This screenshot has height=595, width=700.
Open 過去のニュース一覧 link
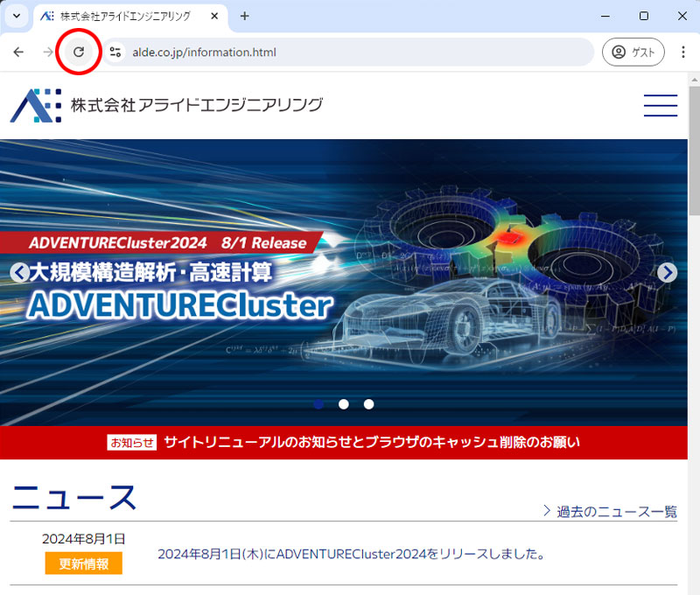tap(610, 511)
